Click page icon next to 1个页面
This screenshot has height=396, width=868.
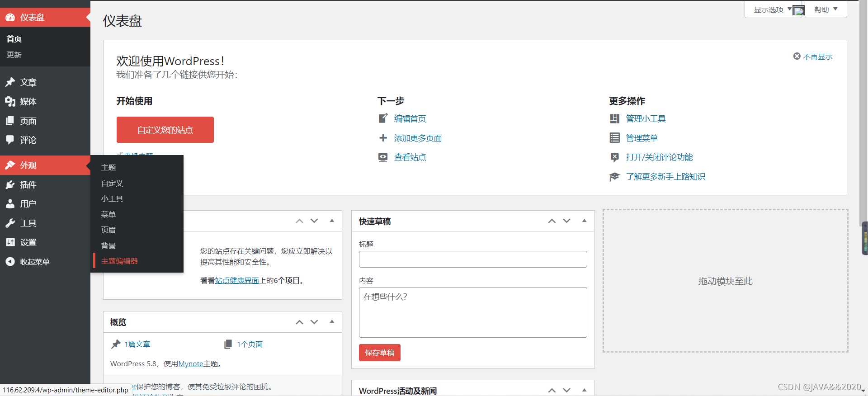click(x=228, y=344)
